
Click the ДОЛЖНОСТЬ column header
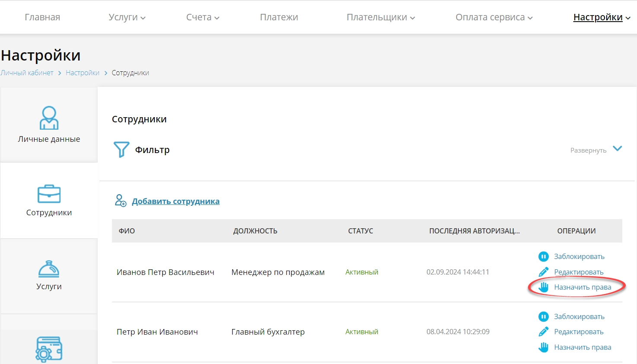point(255,231)
